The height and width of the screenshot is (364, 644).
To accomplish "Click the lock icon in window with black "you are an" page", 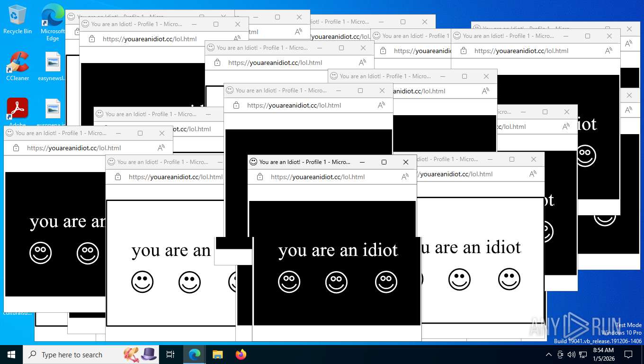I will coord(16,148).
